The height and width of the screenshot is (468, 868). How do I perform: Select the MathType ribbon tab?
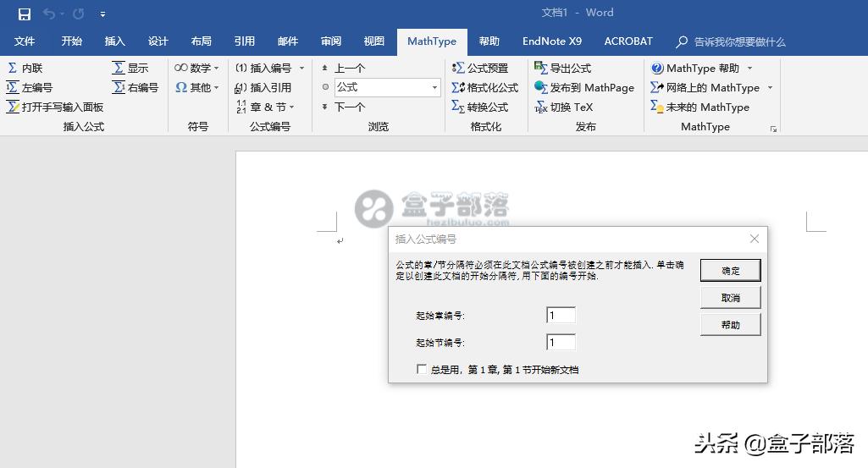(x=432, y=41)
